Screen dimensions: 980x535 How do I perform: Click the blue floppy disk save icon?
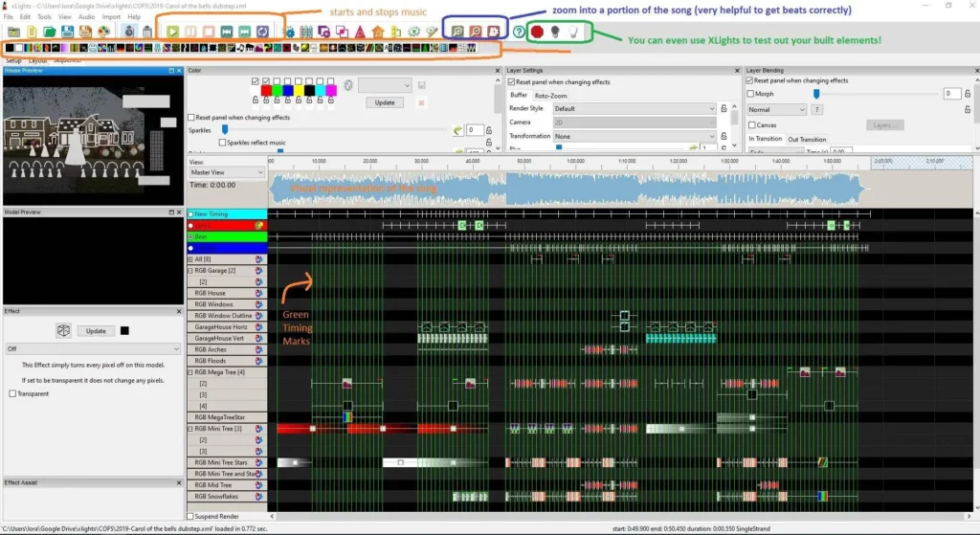click(68, 32)
